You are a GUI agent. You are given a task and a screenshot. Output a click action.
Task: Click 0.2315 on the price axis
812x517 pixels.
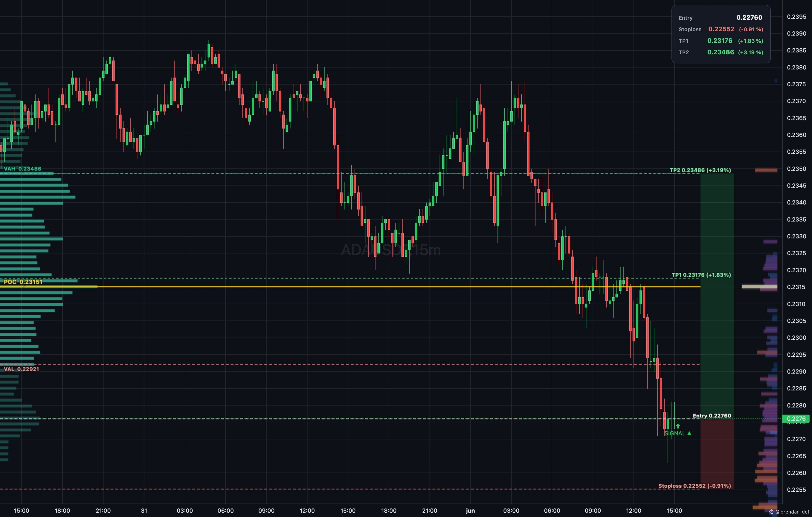(797, 287)
